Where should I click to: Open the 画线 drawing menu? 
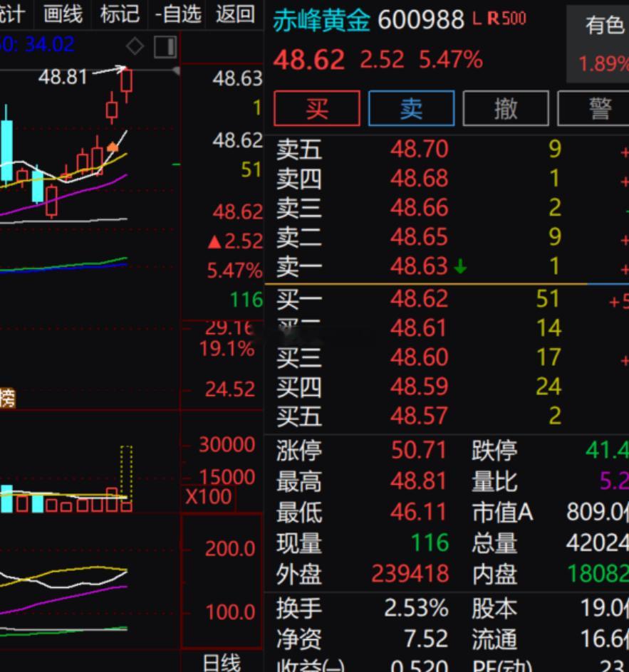(63, 14)
